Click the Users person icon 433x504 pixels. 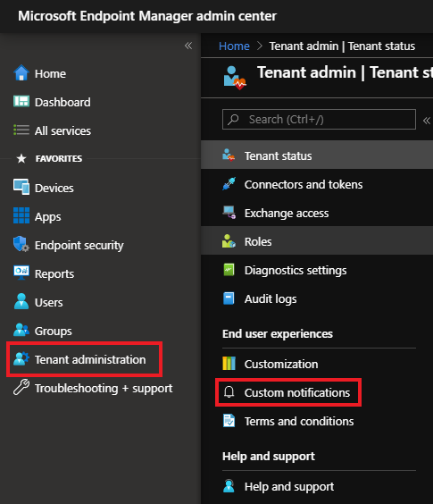click(21, 301)
